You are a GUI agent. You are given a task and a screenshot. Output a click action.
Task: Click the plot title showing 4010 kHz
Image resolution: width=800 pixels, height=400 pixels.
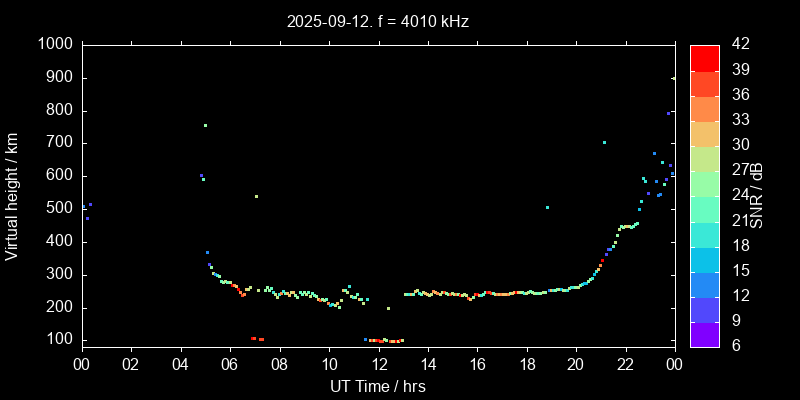pyautogui.click(x=378, y=21)
